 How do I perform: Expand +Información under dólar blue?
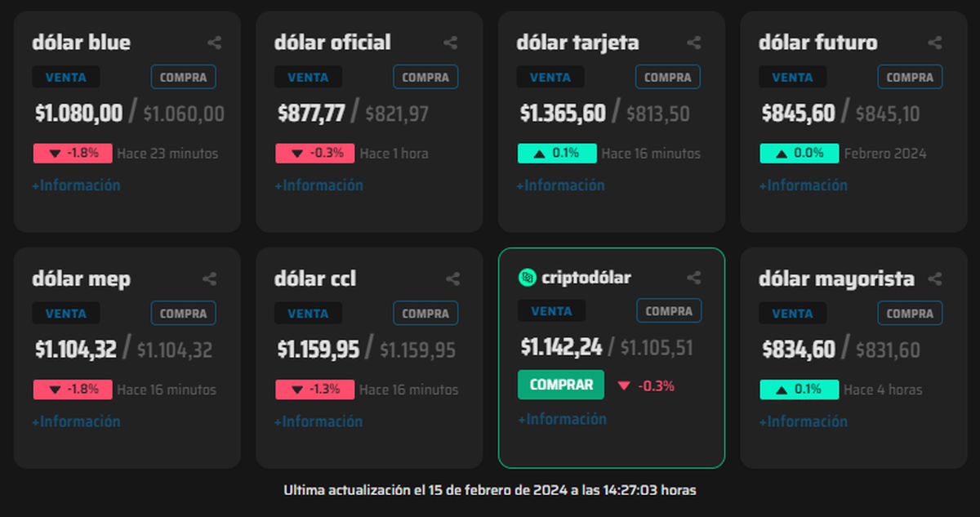[x=76, y=185]
